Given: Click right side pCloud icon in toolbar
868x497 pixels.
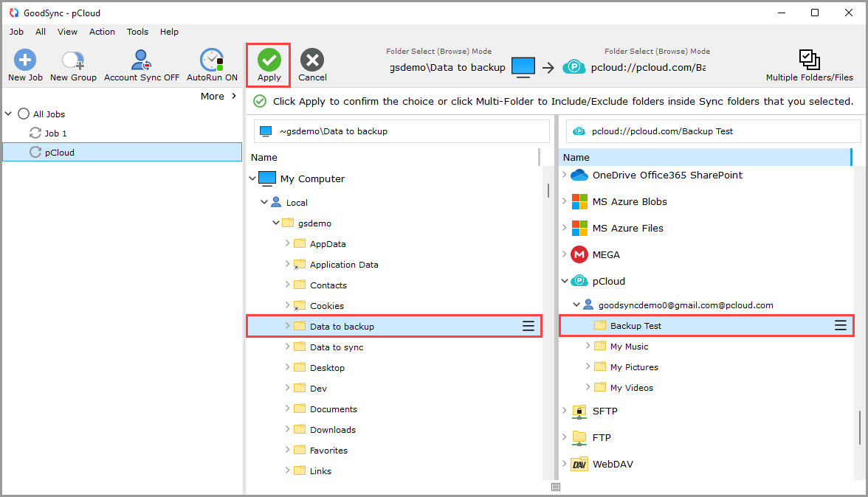Looking at the screenshot, I should (x=574, y=67).
